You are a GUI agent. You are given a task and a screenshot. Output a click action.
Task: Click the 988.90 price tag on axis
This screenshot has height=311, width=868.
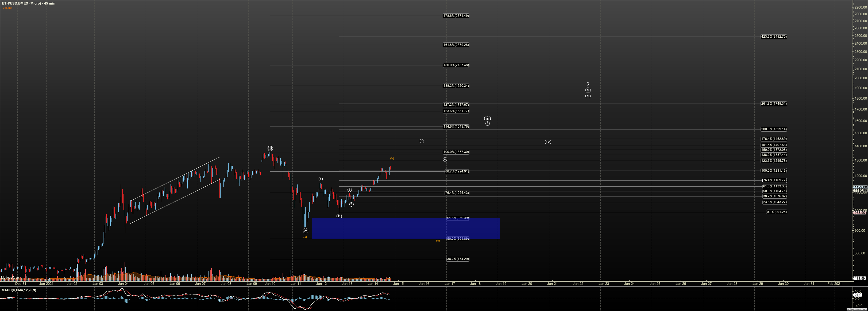pos(859,213)
